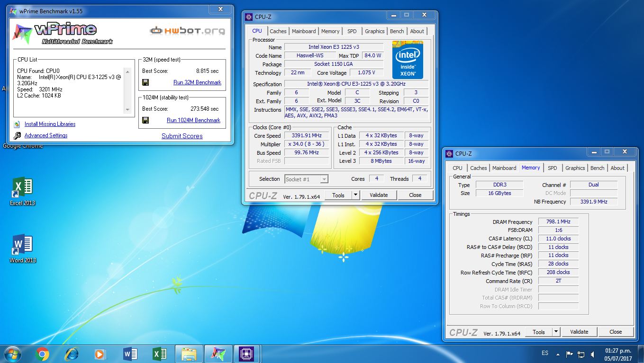Click the NB Frequency 3391.9 MHz value

tap(594, 202)
